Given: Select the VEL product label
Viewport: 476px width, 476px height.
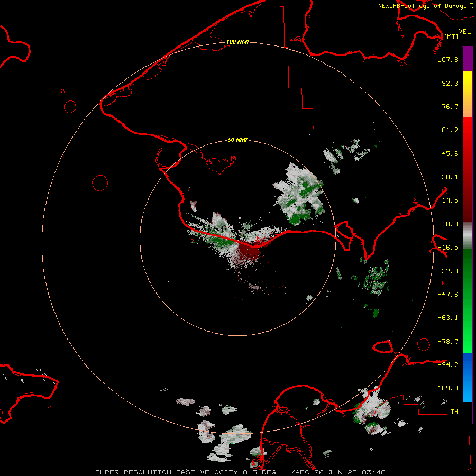Looking at the screenshot, I should coord(464,31).
